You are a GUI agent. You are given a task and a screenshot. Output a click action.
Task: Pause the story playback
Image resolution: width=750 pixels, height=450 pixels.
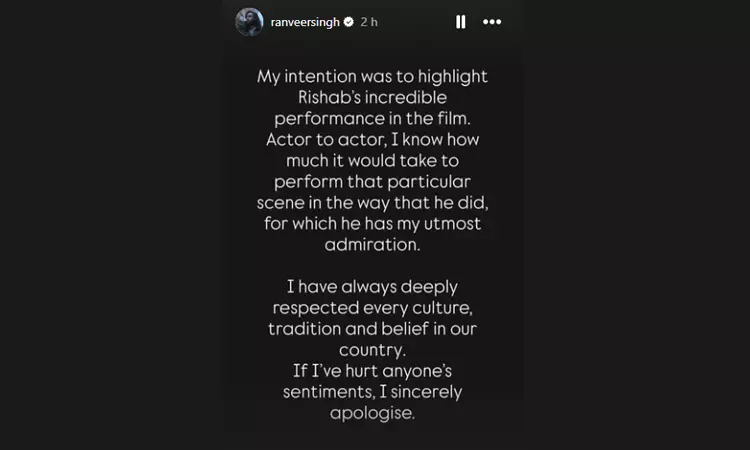pyautogui.click(x=460, y=22)
